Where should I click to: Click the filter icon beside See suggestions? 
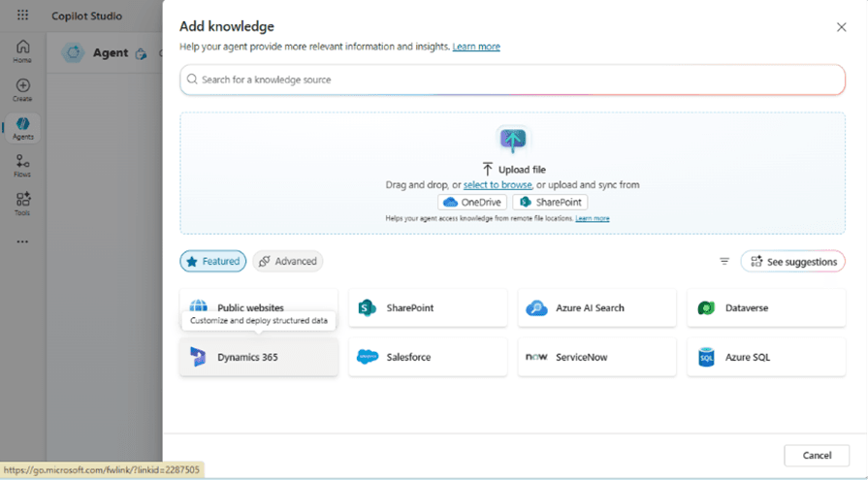pyautogui.click(x=723, y=262)
